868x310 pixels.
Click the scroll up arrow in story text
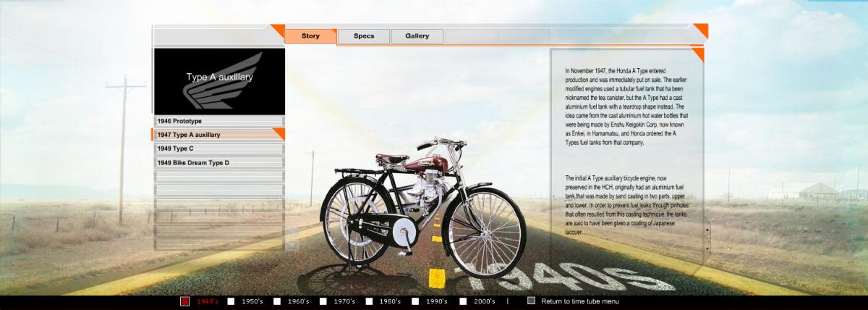[x=707, y=229]
